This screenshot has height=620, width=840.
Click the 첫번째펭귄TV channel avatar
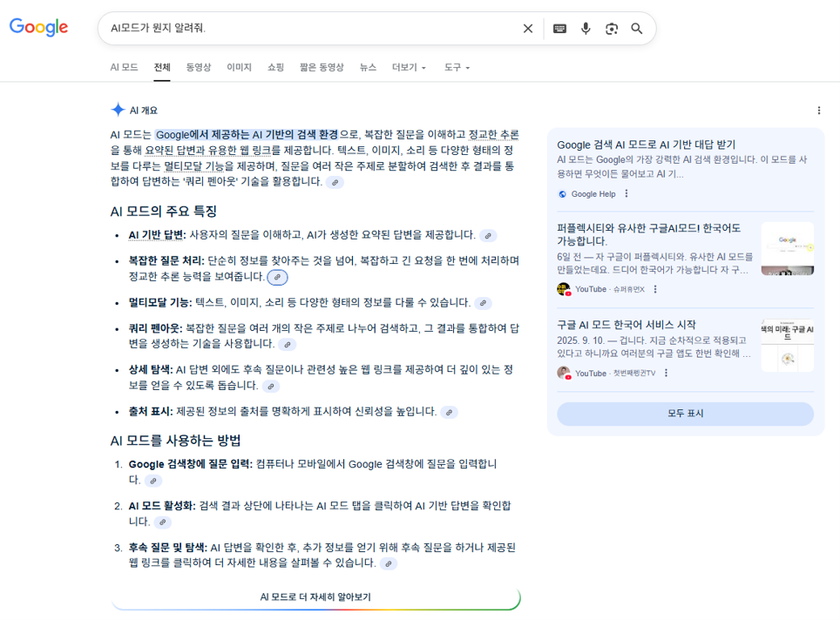[564, 374]
